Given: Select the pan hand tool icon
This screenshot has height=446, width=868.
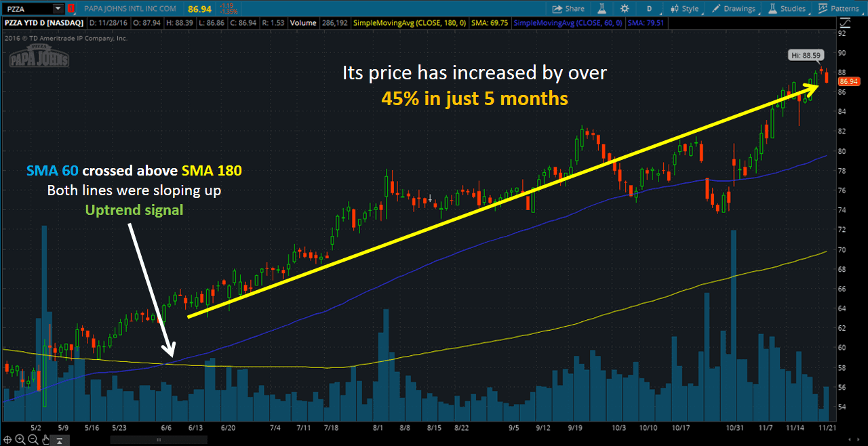Looking at the screenshot, I should click(47, 439).
